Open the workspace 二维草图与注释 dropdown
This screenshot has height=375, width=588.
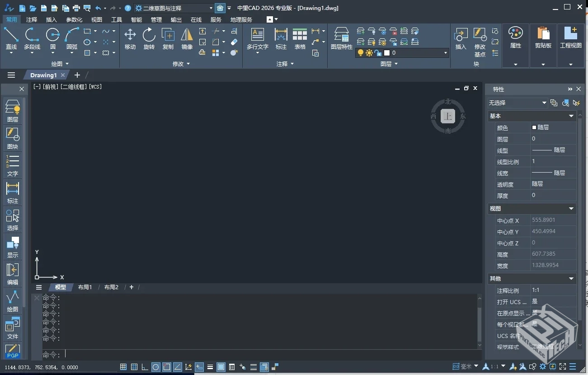pyautogui.click(x=174, y=8)
